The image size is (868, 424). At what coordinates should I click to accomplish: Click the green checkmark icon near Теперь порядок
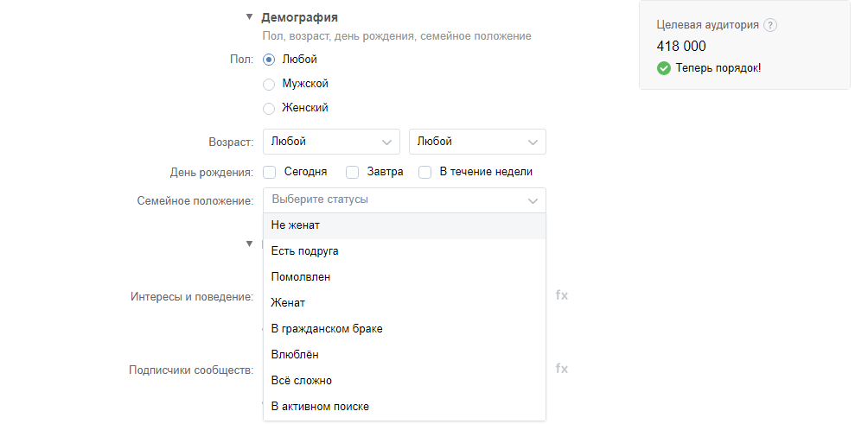pos(664,68)
